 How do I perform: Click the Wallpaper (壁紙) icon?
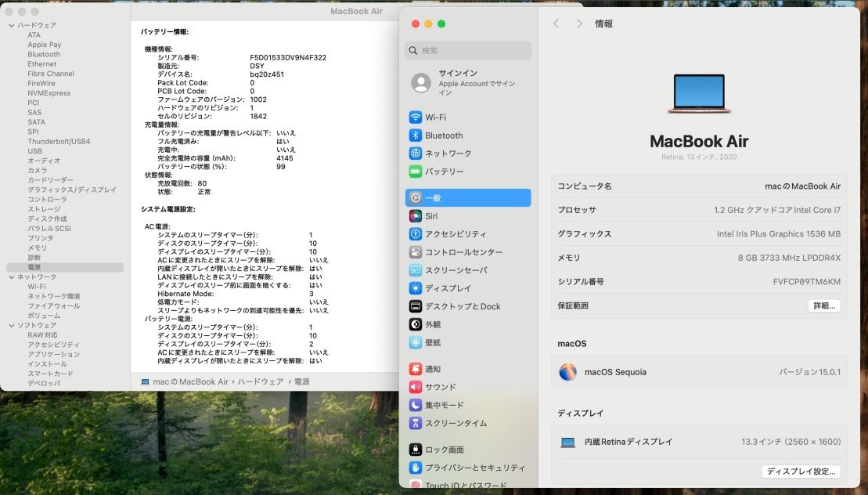click(415, 343)
